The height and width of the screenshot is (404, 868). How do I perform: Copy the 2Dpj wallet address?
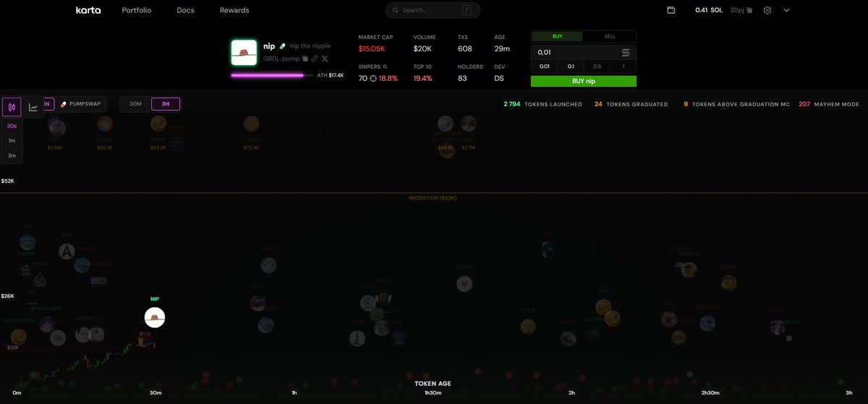click(x=750, y=10)
